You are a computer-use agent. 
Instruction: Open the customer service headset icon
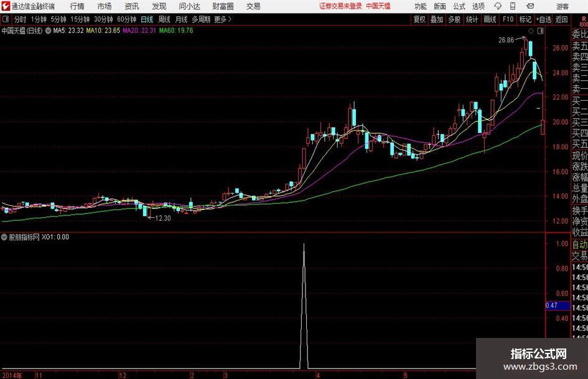pos(498,6)
